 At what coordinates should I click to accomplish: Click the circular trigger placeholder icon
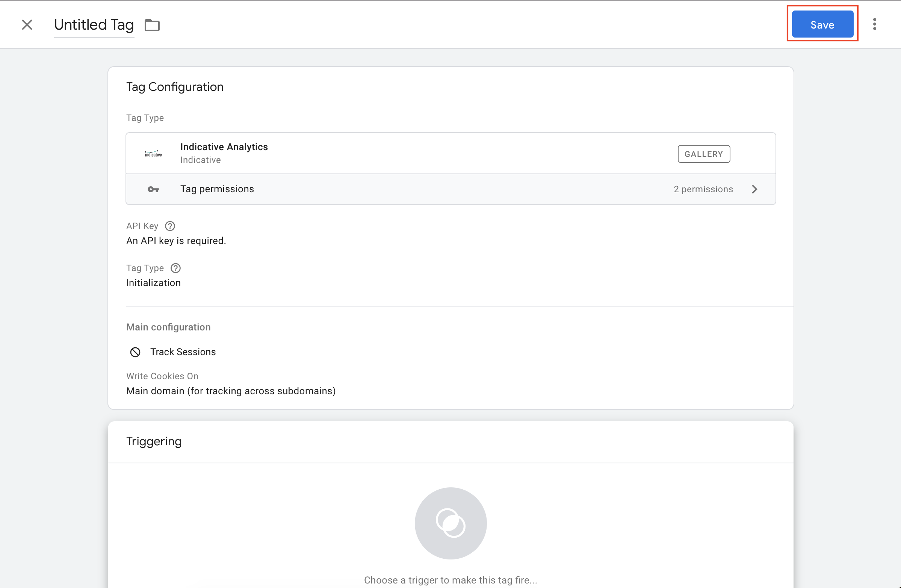click(450, 523)
